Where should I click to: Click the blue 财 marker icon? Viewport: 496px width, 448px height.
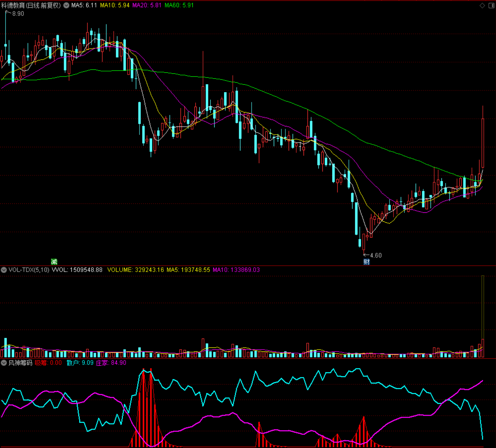[367, 262]
